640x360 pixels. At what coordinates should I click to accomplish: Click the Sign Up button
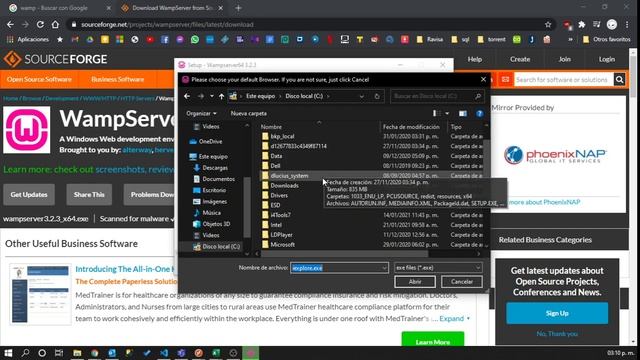pos(557,313)
